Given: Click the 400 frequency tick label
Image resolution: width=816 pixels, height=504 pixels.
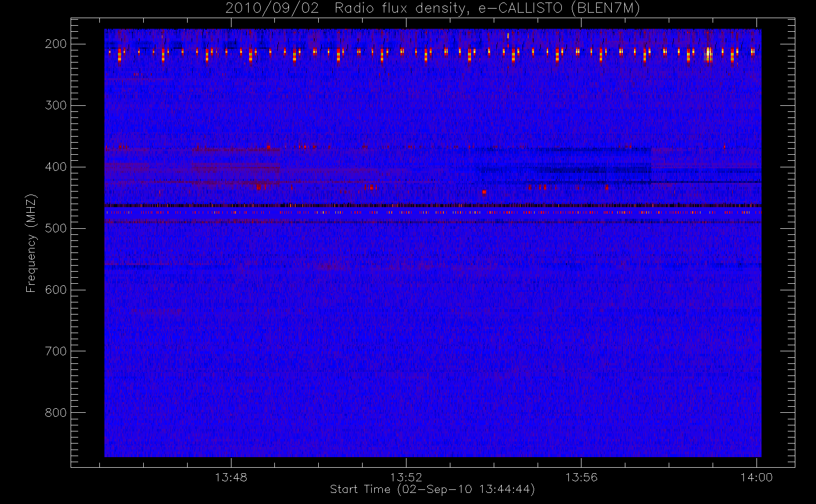Looking at the screenshot, I should click(x=56, y=167).
